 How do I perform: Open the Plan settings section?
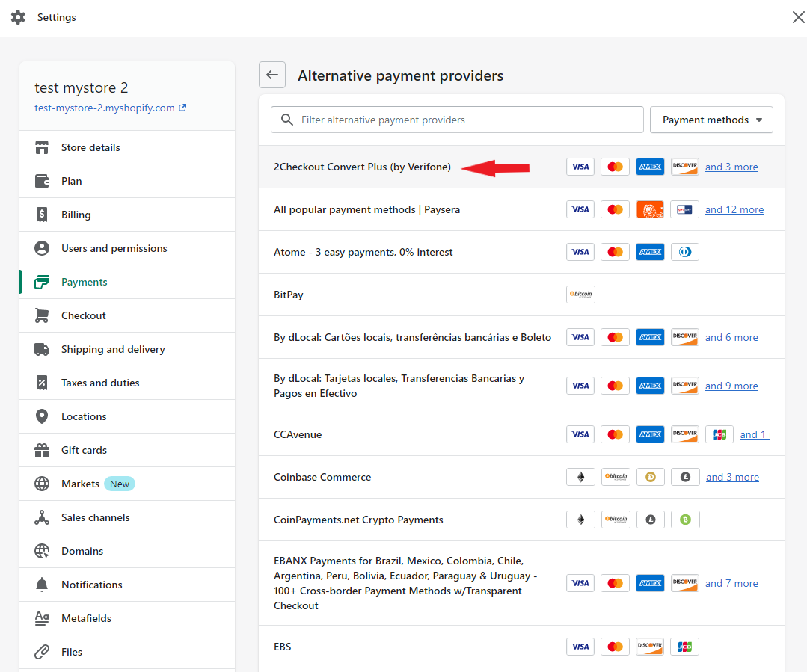tap(71, 181)
